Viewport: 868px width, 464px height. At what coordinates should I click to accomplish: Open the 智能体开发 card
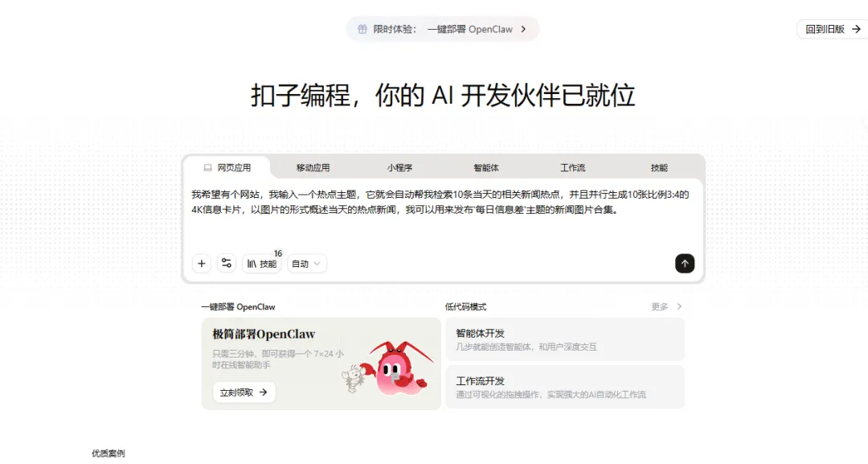pos(565,339)
